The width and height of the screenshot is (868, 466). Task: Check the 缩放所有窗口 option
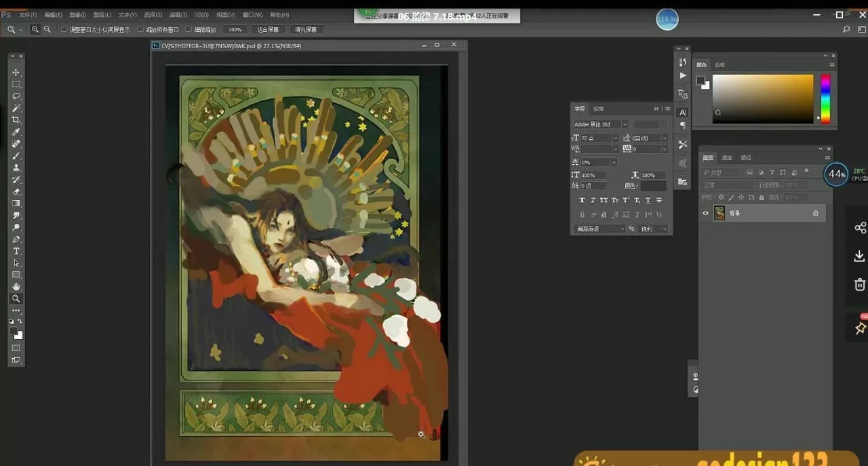(x=140, y=30)
